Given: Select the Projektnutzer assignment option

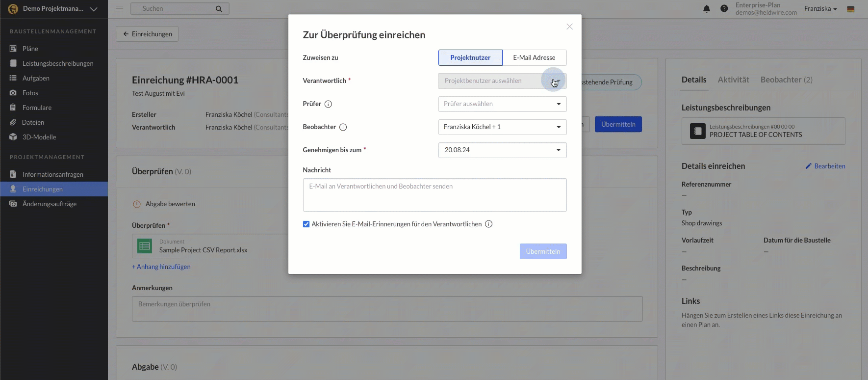Looking at the screenshot, I should point(470,57).
